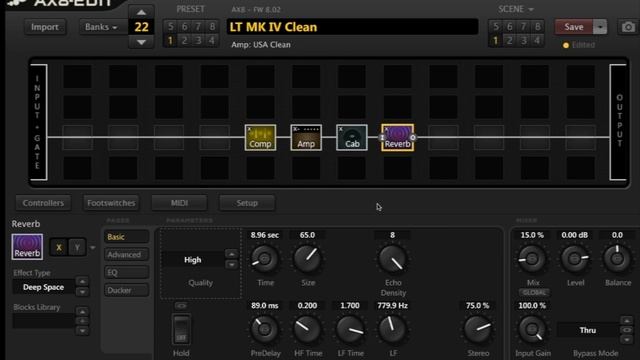Image resolution: width=640 pixels, height=360 pixels.
Task: Open the Footswitches panel
Action: [x=111, y=203]
